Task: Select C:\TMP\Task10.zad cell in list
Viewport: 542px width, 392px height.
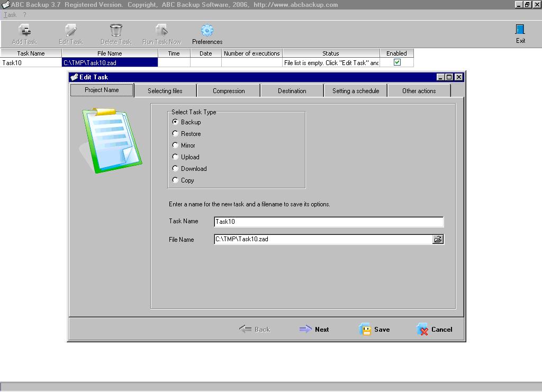Action: [x=110, y=62]
